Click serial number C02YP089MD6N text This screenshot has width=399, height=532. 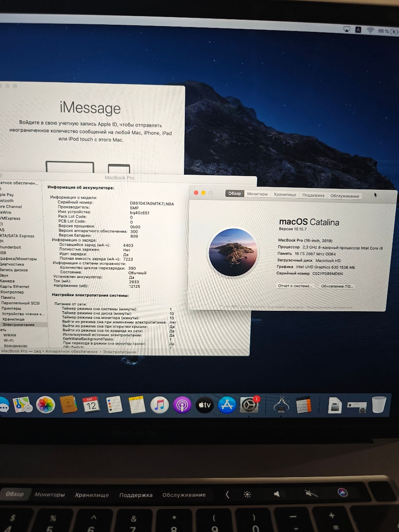pos(328,274)
